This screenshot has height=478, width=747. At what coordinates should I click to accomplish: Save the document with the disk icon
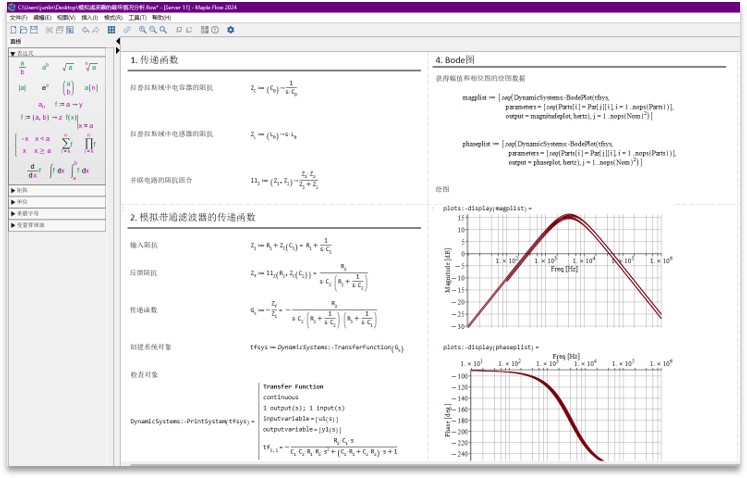34,30
